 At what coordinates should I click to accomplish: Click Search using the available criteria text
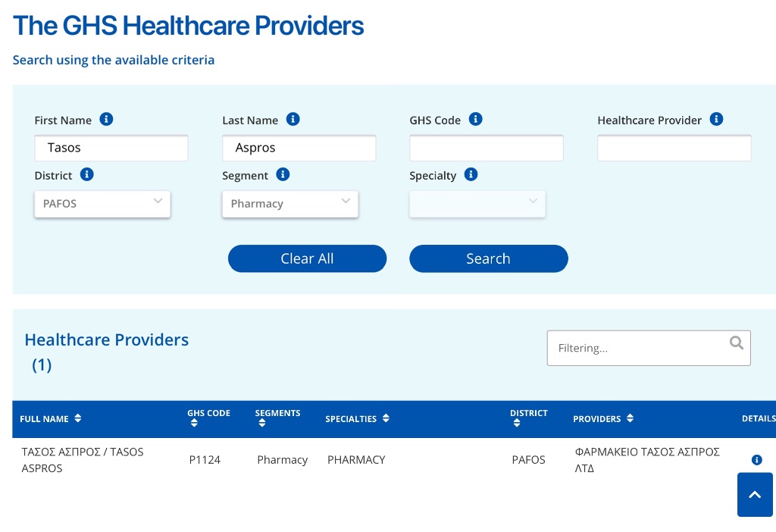(x=114, y=60)
